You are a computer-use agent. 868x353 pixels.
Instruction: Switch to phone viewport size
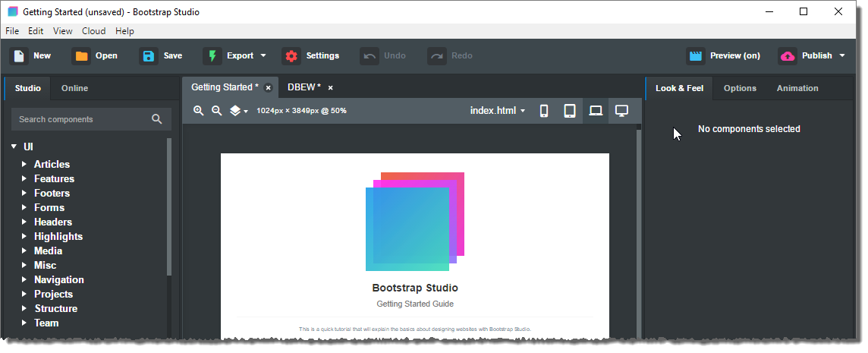point(544,111)
